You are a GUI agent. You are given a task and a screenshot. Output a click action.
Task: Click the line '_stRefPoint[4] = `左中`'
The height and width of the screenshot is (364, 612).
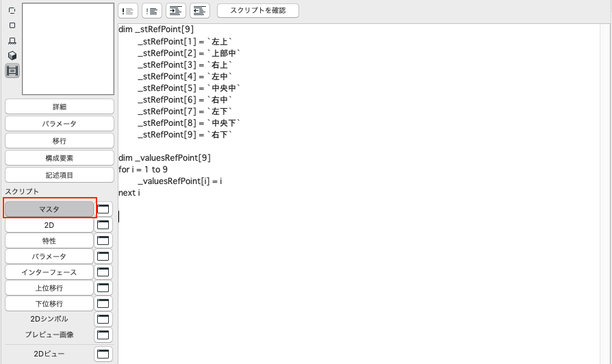[185, 77]
